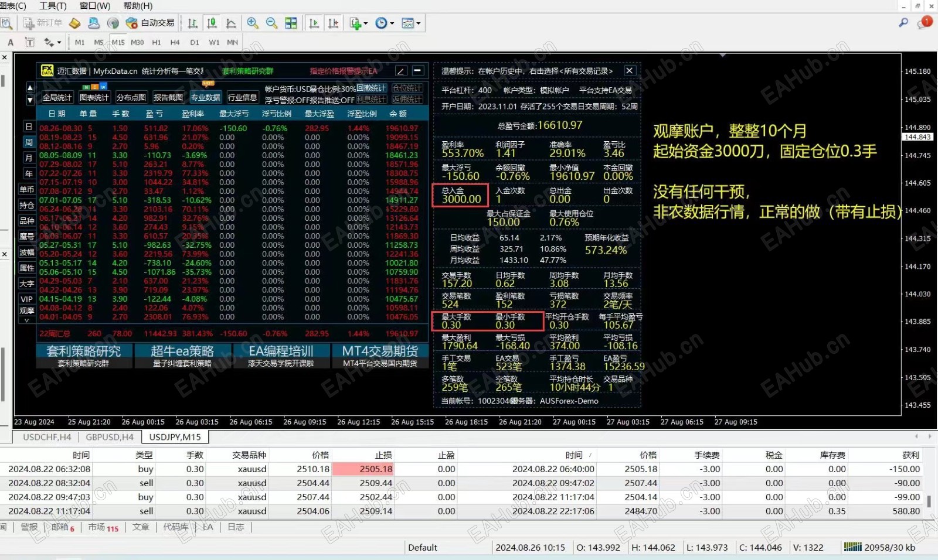This screenshot has width=938, height=560.
Task: Switch timeframe to M5
Action: [98, 42]
